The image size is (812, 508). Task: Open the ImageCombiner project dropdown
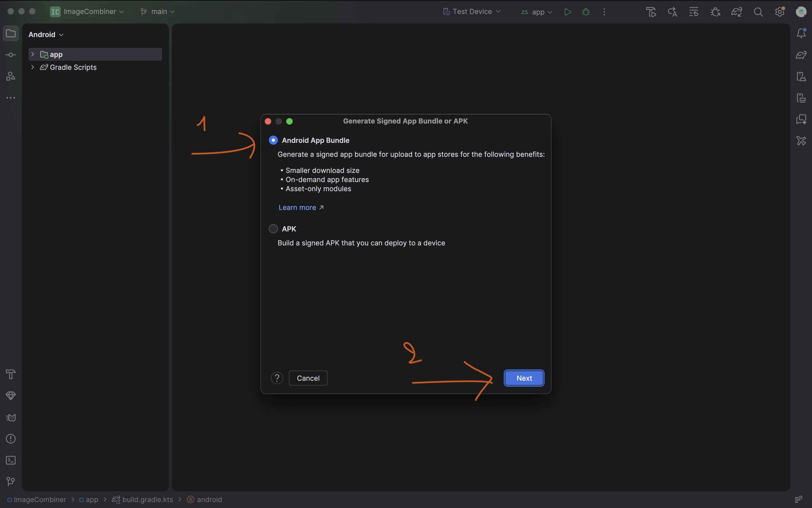(87, 12)
